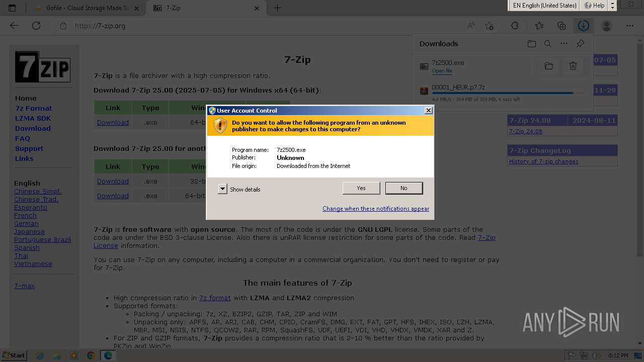Open a new browser tab

(277, 8)
